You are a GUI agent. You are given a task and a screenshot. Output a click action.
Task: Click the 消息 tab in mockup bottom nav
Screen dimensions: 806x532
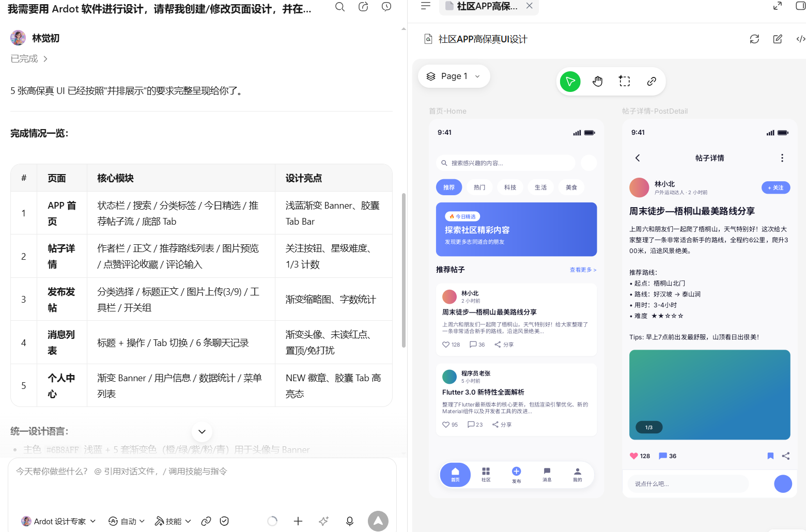pyautogui.click(x=547, y=475)
